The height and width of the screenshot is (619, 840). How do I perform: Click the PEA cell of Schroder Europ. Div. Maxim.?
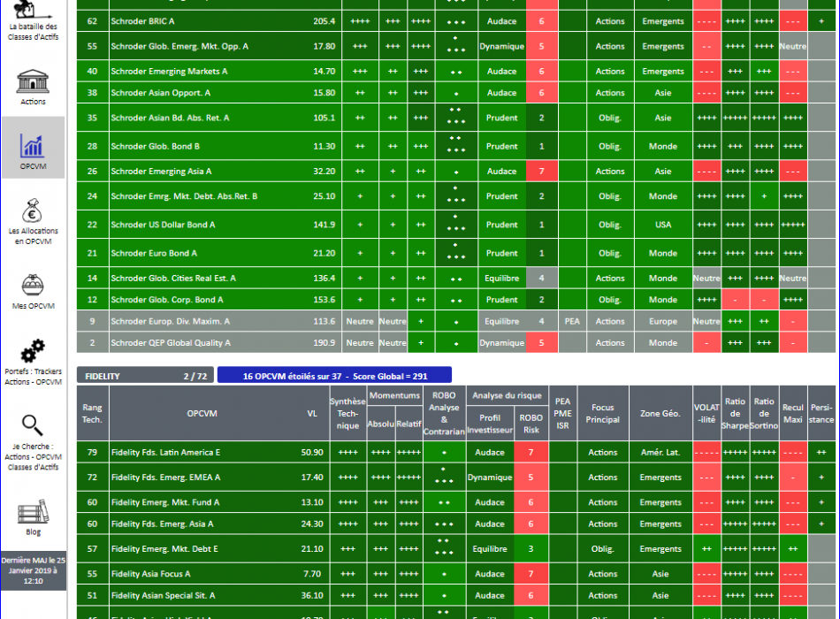(x=572, y=322)
